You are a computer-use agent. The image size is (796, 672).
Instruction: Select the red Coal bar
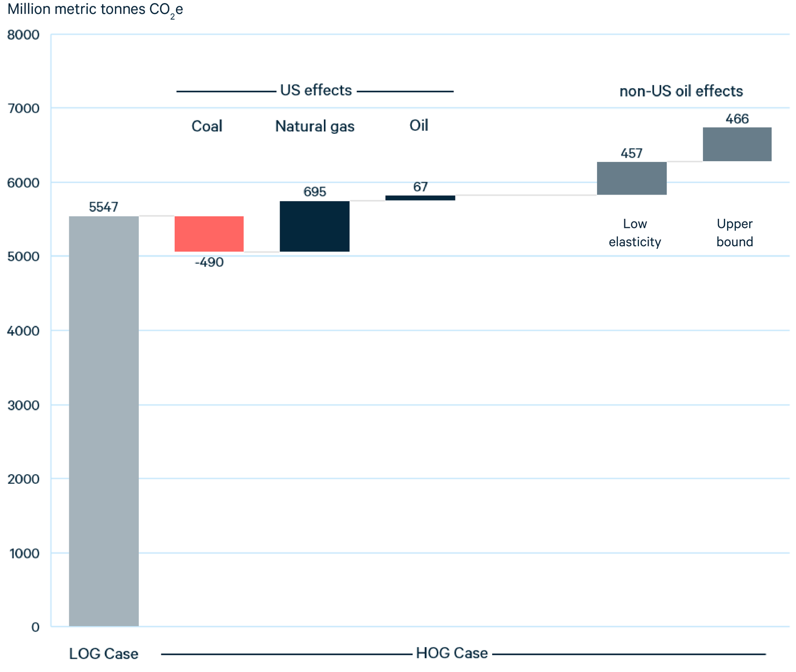(x=209, y=234)
